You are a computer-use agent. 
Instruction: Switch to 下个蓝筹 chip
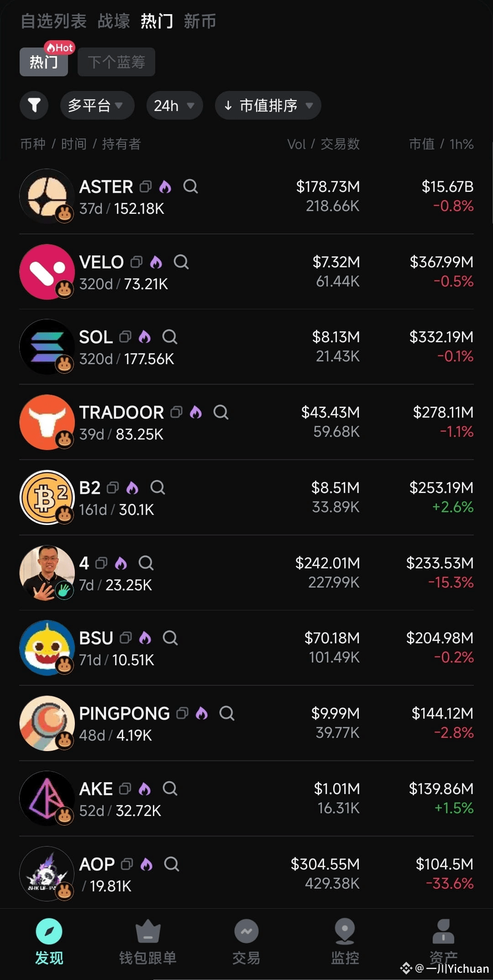116,62
